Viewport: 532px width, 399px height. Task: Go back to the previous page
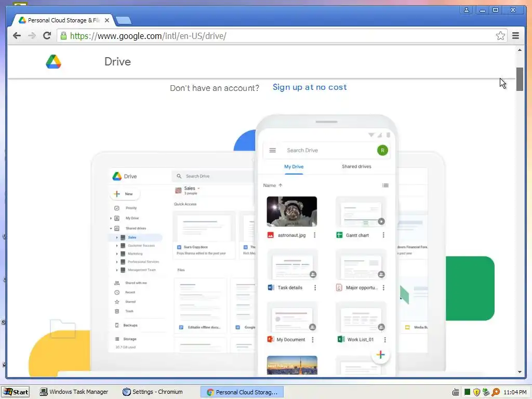coord(17,36)
